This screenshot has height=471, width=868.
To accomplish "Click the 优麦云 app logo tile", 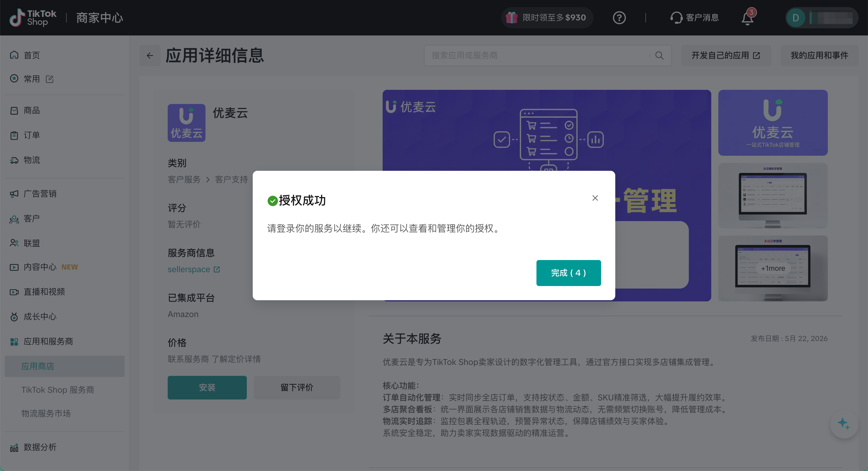I will pos(186,123).
